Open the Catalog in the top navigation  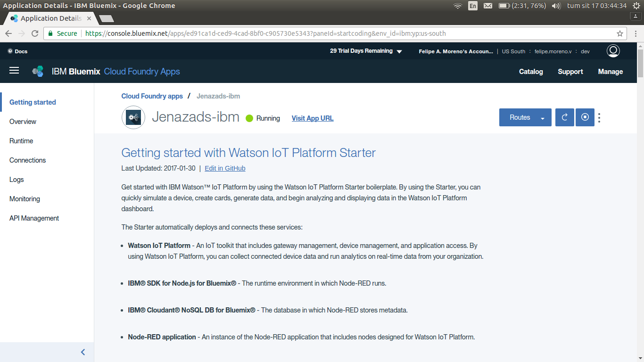click(x=531, y=72)
